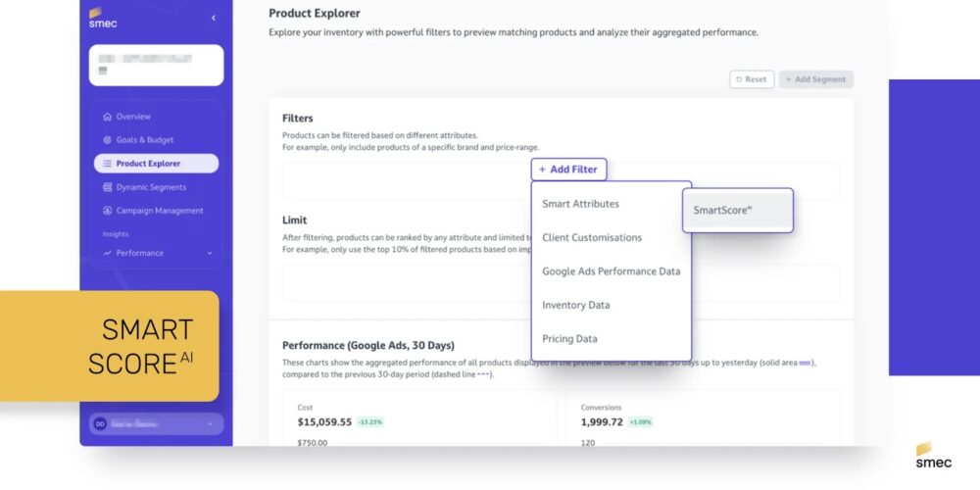Click the Reset button
The height and width of the screenshot is (490, 980).
(752, 79)
